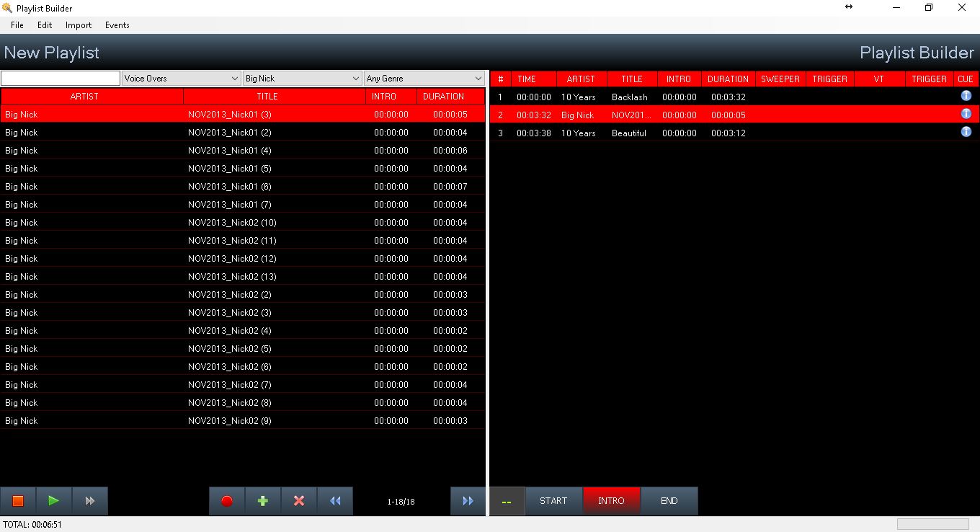Image resolution: width=980 pixels, height=532 pixels.
Task: Click the green dashes button beside START
Action: coord(507,501)
